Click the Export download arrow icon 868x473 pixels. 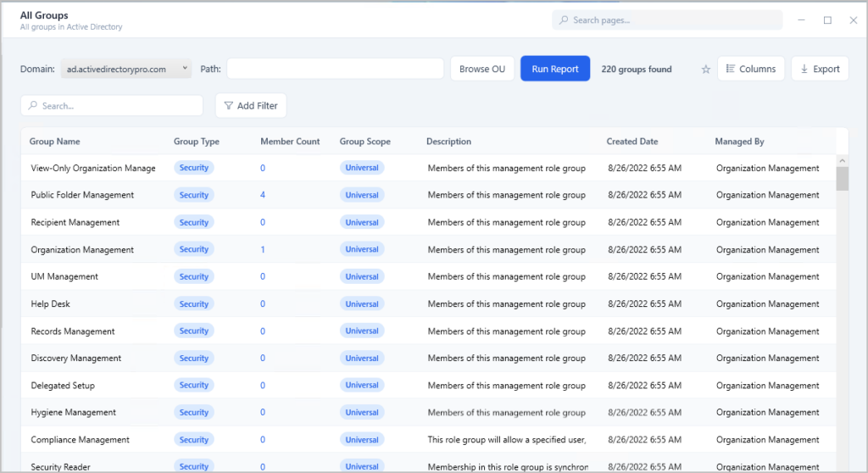pyautogui.click(x=804, y=69)
